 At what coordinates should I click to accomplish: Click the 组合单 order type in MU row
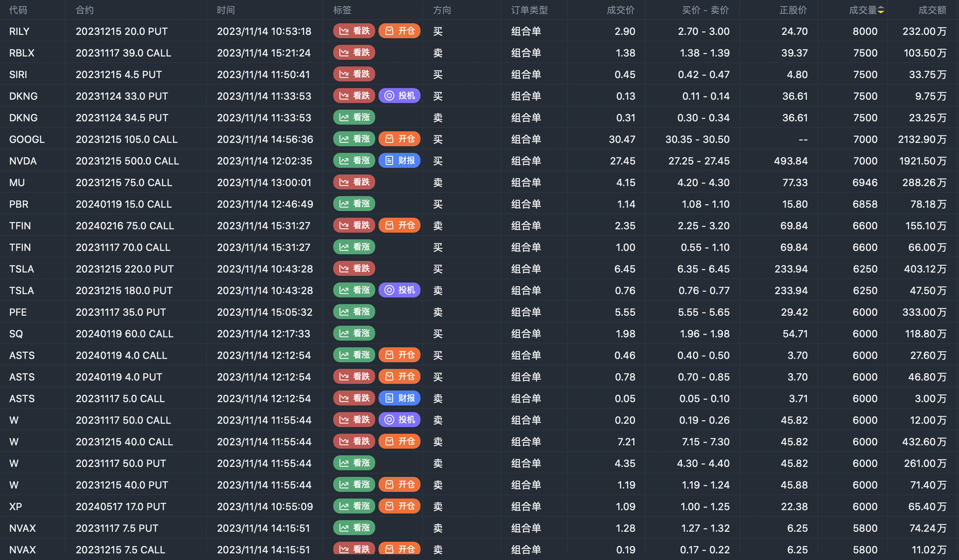tap(526, 182)
